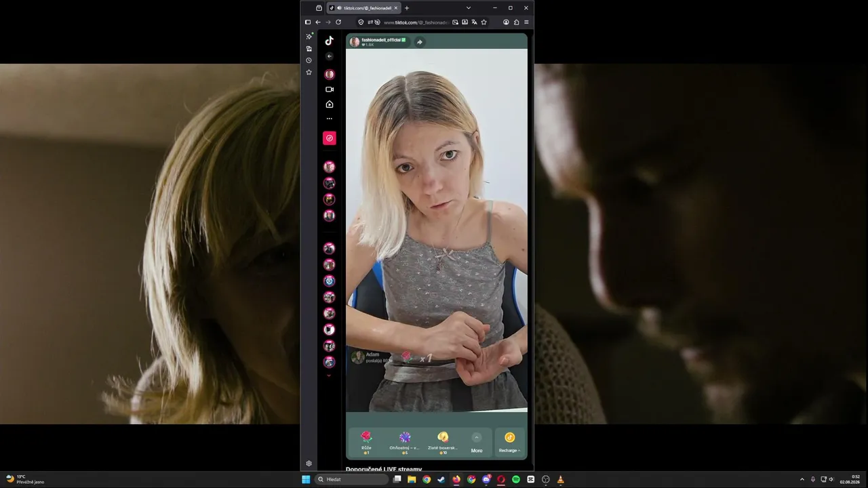Expand More gifts chevron
868x488 pixels.
pos(477,438)
